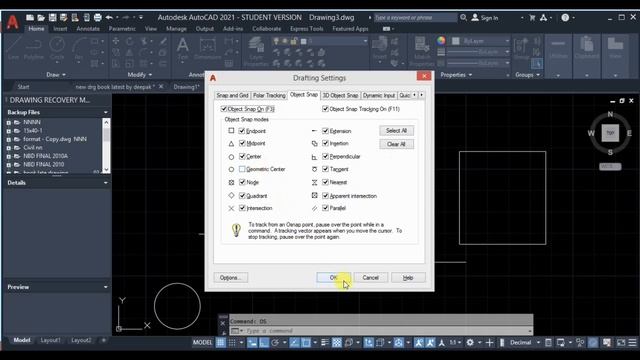Enable the Geometric Center snap mode
This screenshot has height=360, width=640.
pos(242,169)
